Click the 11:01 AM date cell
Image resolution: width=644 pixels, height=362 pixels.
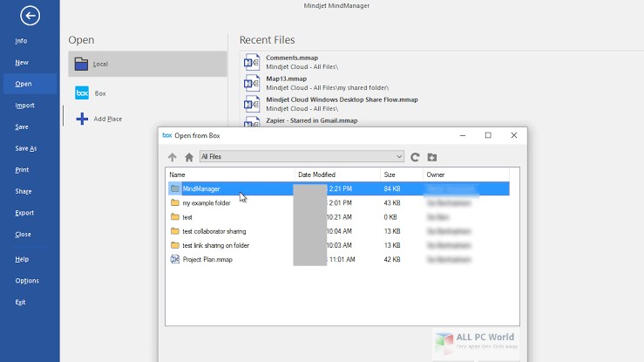pyautogui.click(x=342, y=260)
